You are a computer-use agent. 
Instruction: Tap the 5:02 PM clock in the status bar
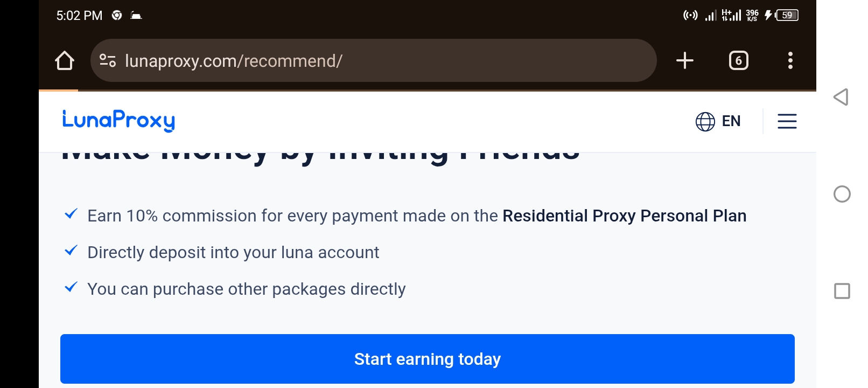(x=79, y=16)
